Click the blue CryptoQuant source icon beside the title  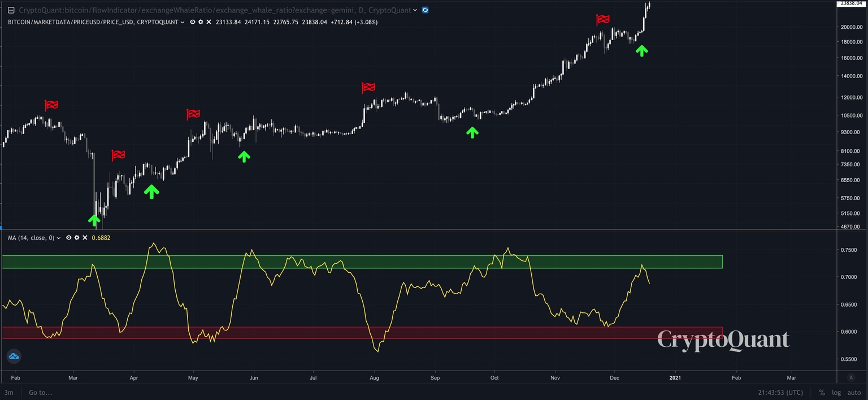pos(425,10)
